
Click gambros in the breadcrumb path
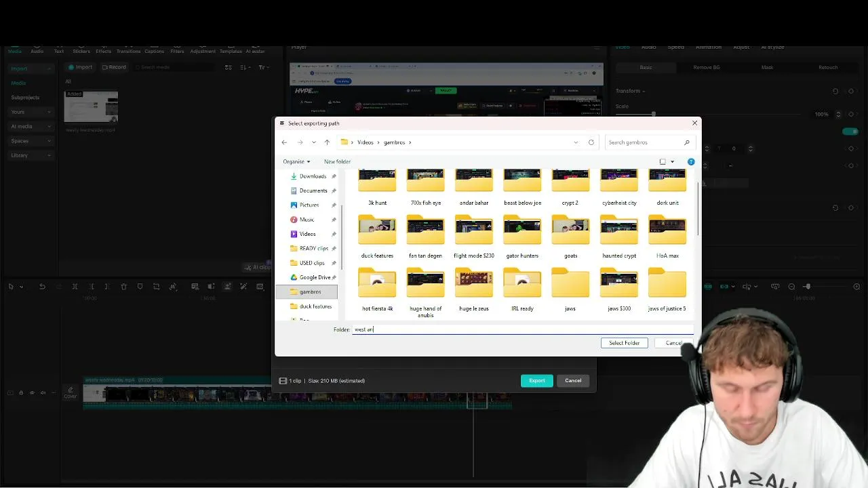coord(394,142)
